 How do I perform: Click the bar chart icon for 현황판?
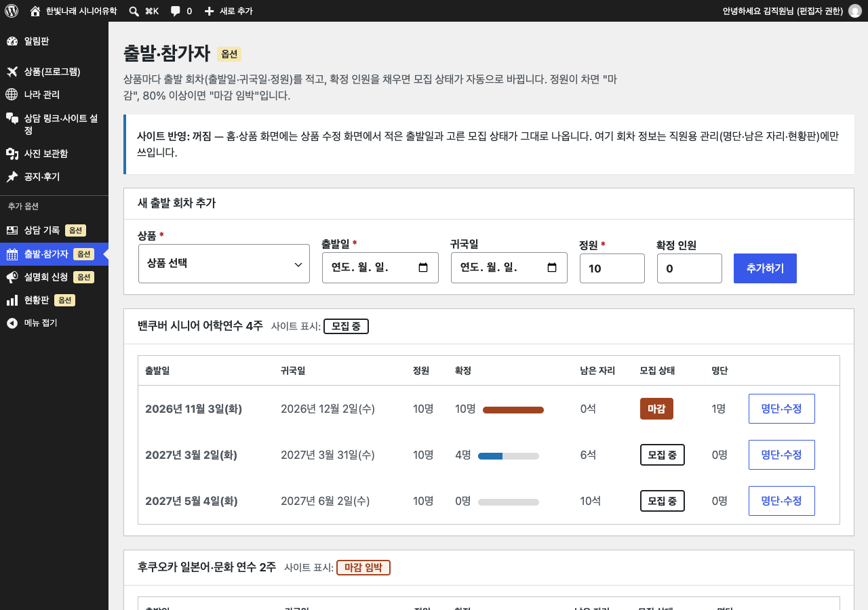click(12, 300)
